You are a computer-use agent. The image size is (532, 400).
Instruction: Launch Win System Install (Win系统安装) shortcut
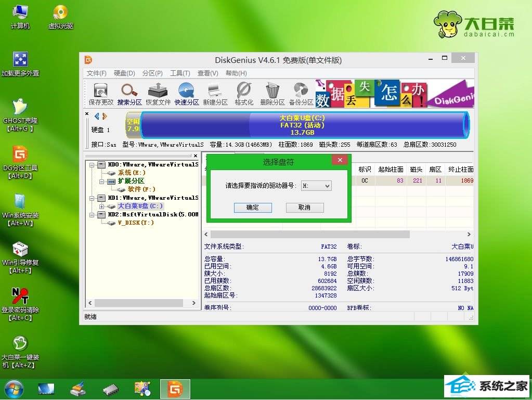(x=20, y=210)
